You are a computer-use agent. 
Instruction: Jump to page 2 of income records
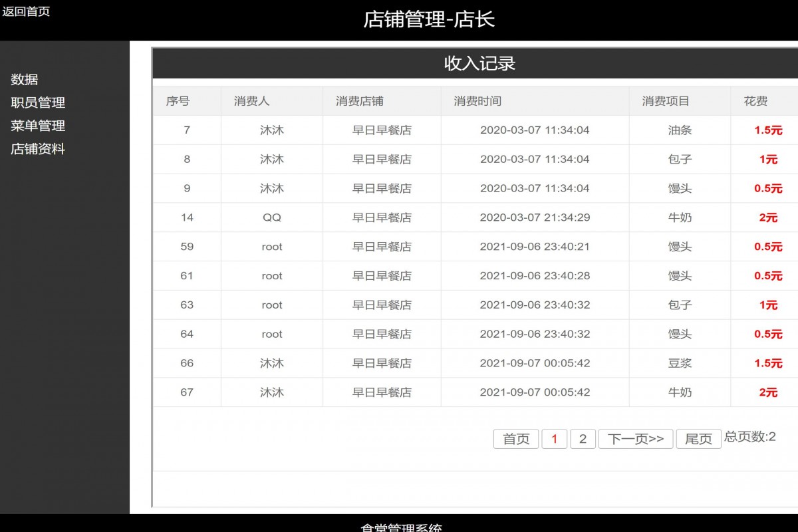pyautogui.click(x=583, y=439)
